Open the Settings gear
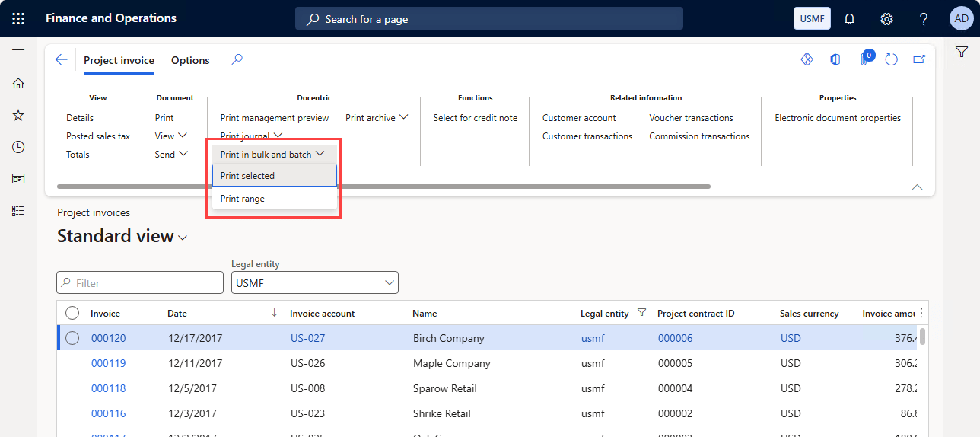980x437 pixels. click(886, 18)
